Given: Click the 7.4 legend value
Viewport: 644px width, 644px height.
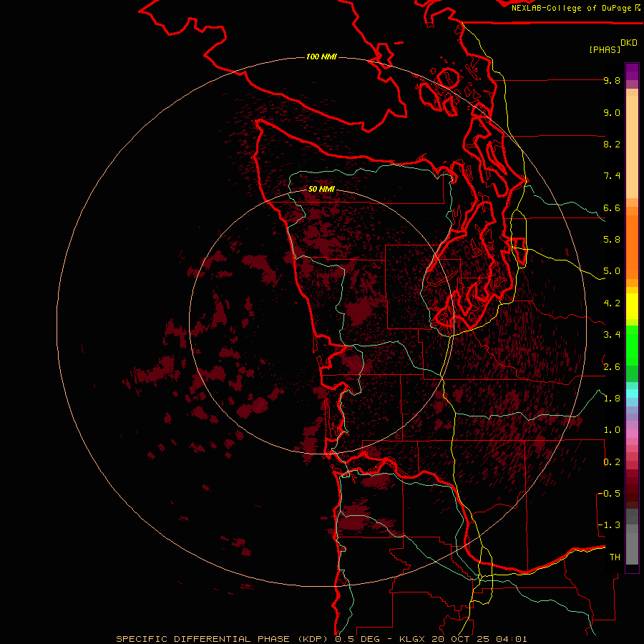Looking at the screenshot, I should [612, 176].
